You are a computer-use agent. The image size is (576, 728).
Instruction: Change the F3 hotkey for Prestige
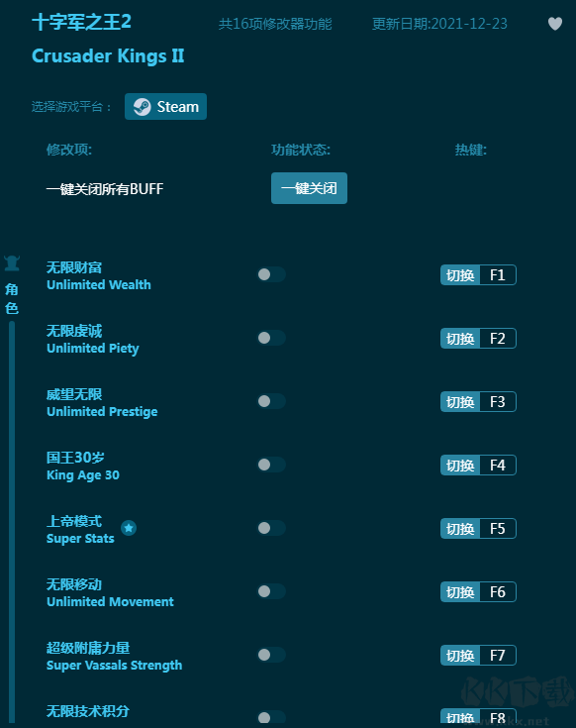pyautogui.click(x=478, y=401)
